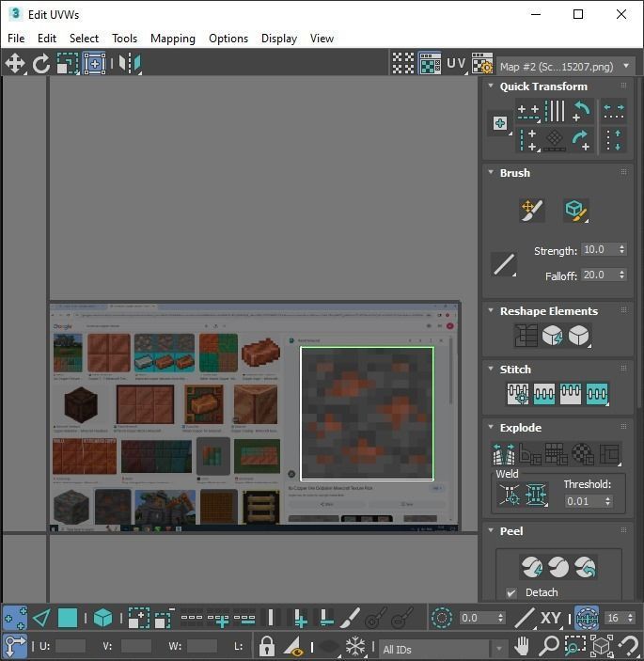Screen dimensions: 644x661
Task: Adjust the Weld Threshold spinner
Action: point(607,501)
